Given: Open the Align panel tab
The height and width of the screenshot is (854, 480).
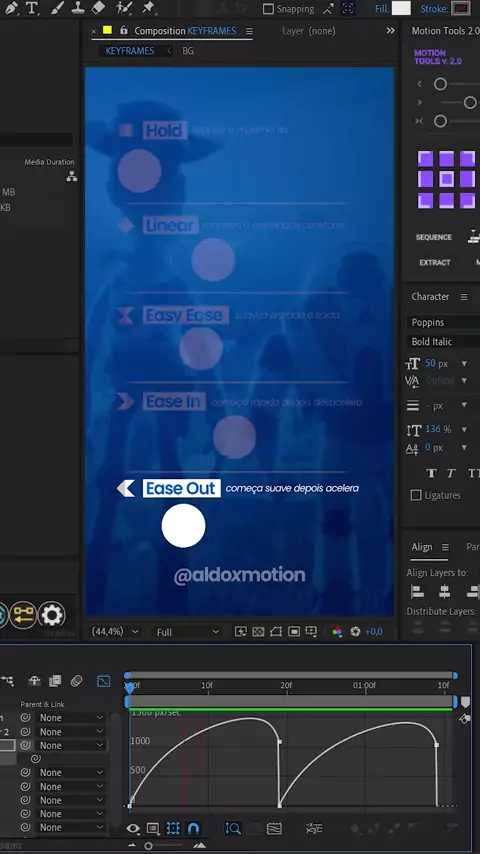Looking at the screenshot, I should coord(422,547).
